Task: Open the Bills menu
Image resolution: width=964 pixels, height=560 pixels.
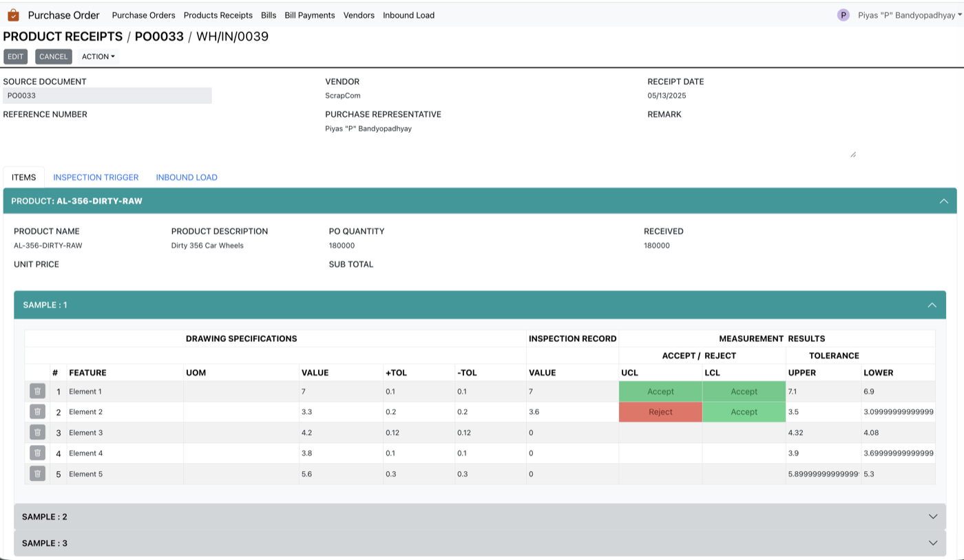Action: [269, 15]
